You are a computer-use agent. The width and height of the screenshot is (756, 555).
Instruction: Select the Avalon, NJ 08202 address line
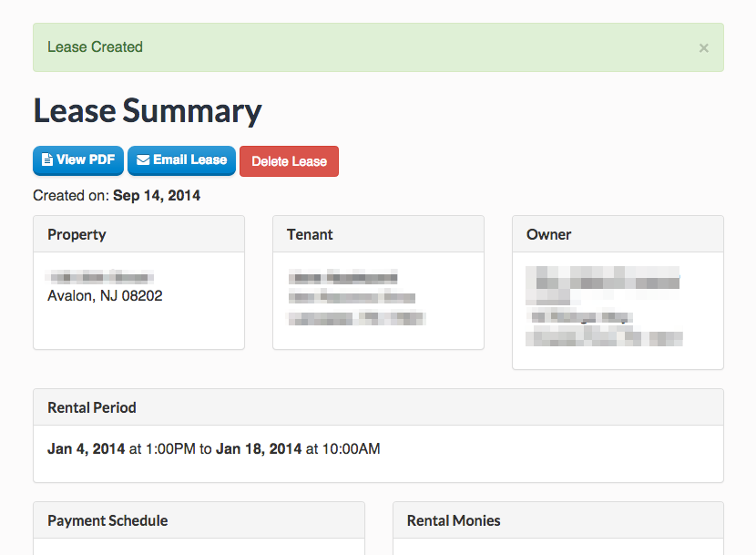pos(105,295)
